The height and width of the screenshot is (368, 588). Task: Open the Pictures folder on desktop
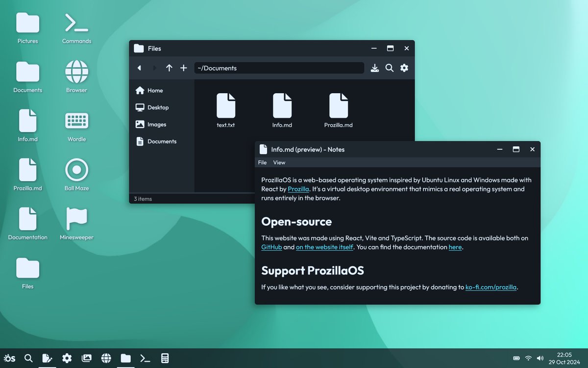tap(28, 28)
